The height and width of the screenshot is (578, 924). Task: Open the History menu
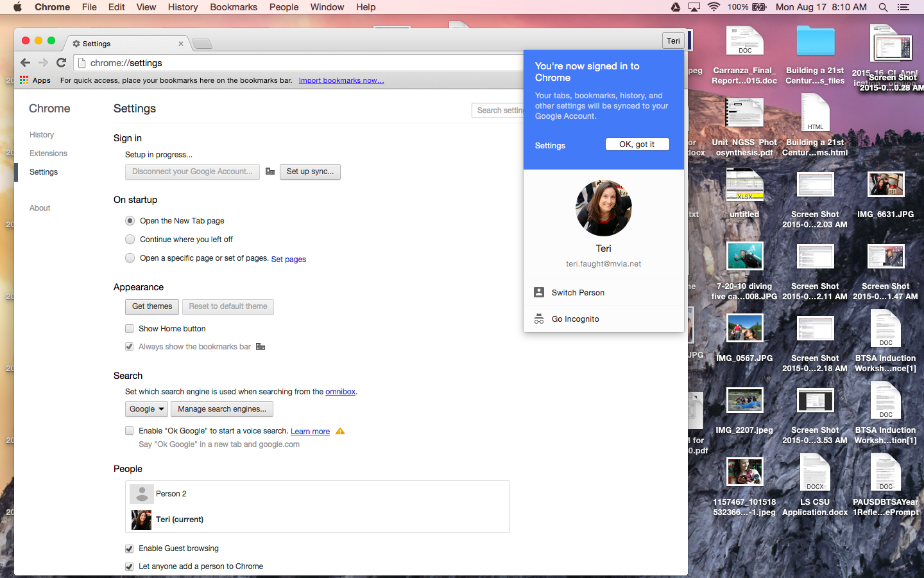[x=183, y=7]
